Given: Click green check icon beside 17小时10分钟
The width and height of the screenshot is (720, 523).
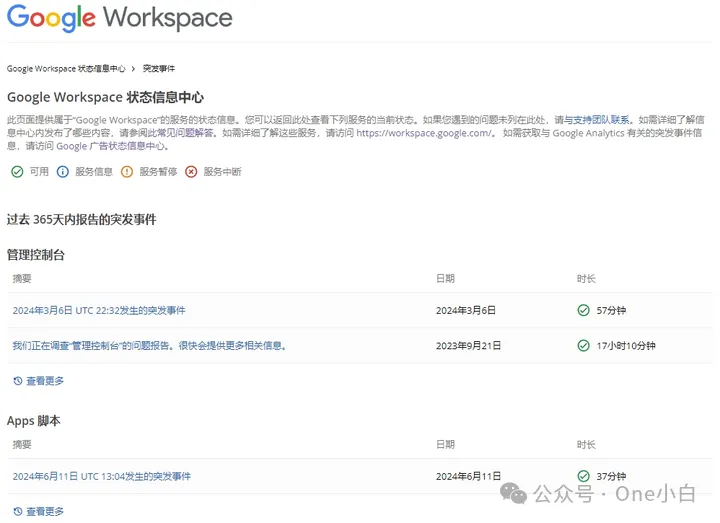Looking at the screenshot, I should (x=584, y=346).
